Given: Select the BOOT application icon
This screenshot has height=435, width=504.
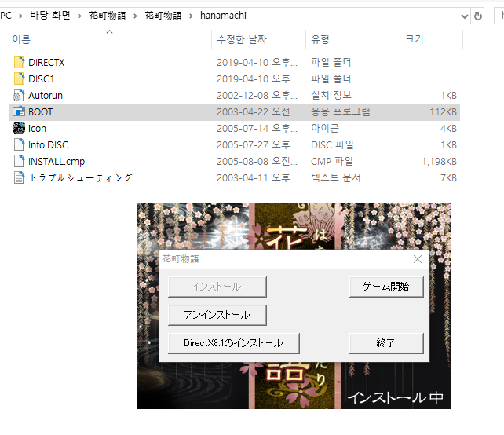Looking at the screenshot, I should 19,111.
